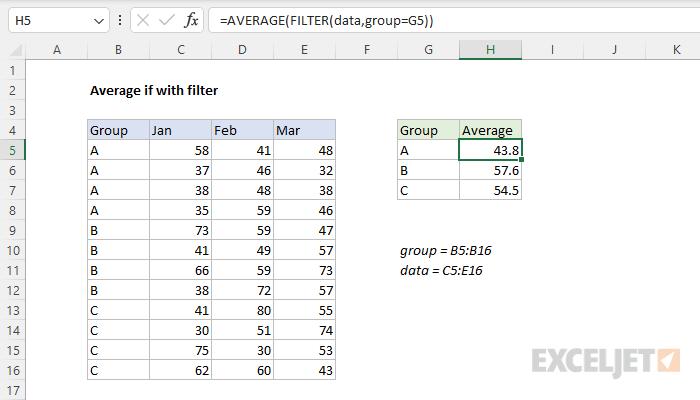Viewport: 700px width, 400px height.
Task: Select row 4 header
Action: [12, 130]
